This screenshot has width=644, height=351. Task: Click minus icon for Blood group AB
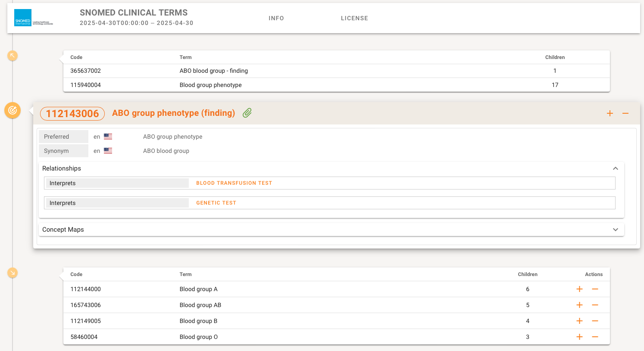click(x=595, y=305)
